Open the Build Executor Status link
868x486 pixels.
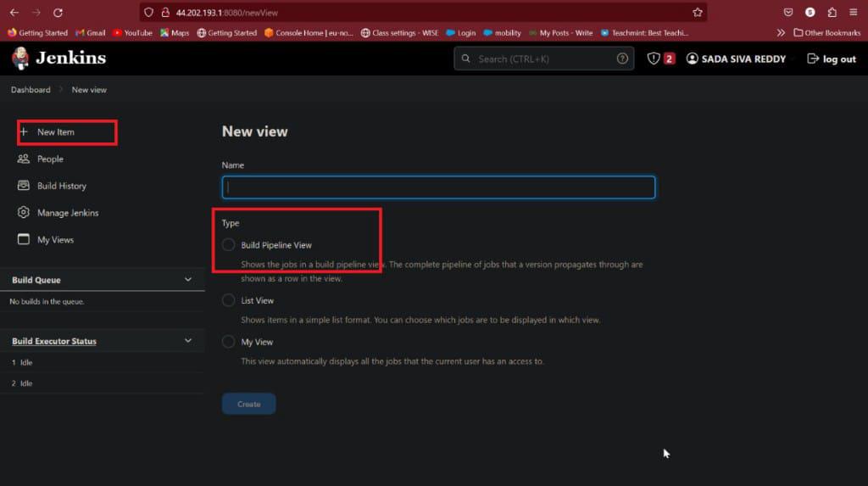click(x=54, y=341)
